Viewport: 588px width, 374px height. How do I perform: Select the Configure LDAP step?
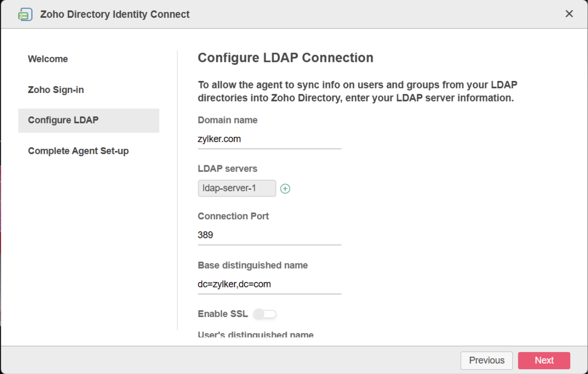pos(89,120)
